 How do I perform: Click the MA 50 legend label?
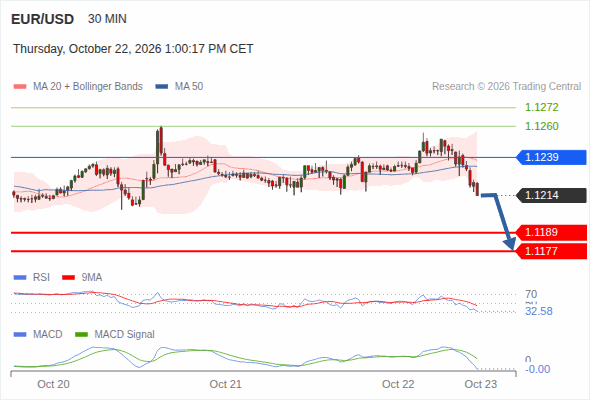[x=189, y=87]
